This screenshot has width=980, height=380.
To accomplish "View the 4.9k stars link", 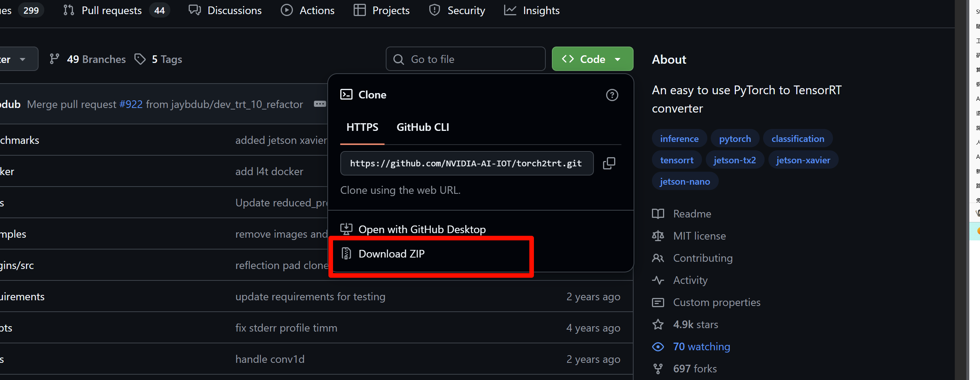I will point(695,324).
